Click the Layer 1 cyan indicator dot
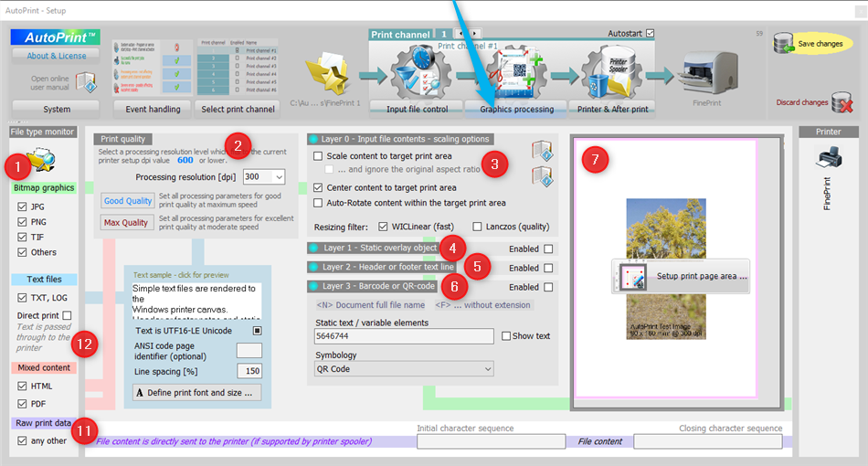868x466 pixels. 313,248
